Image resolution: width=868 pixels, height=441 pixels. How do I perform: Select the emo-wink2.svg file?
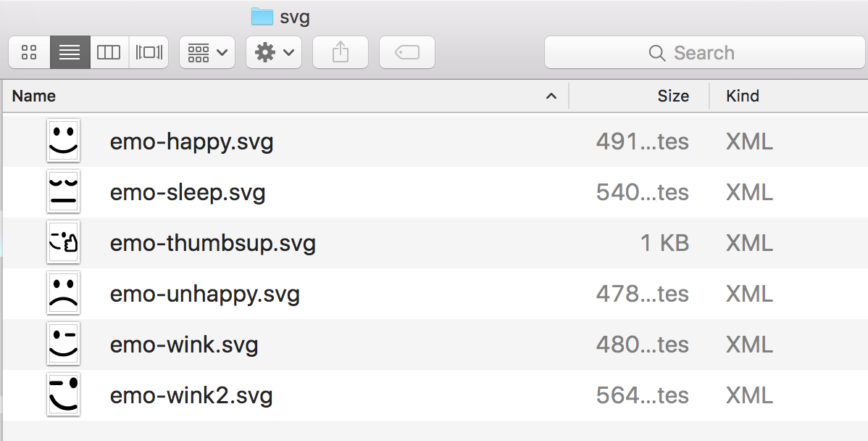pos(191,395)
